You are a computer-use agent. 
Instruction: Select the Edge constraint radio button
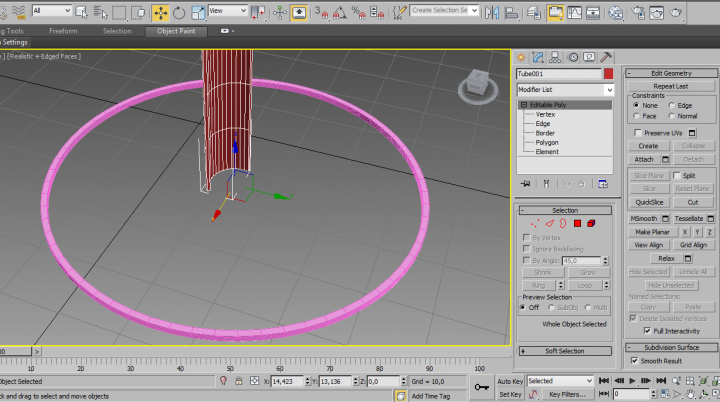click(672, 105)
